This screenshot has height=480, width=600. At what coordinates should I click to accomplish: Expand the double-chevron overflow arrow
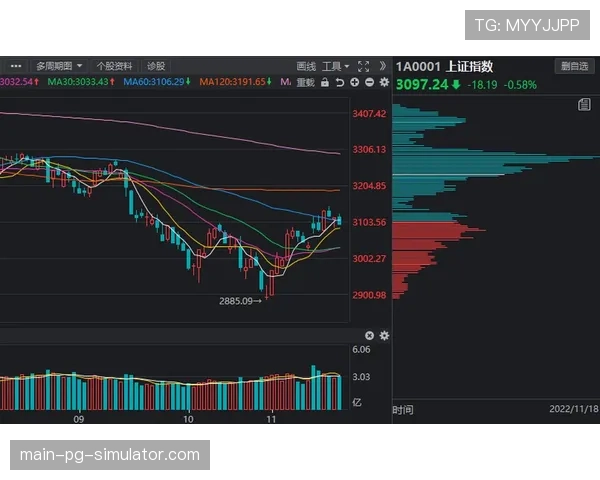(x=383, y=66)
